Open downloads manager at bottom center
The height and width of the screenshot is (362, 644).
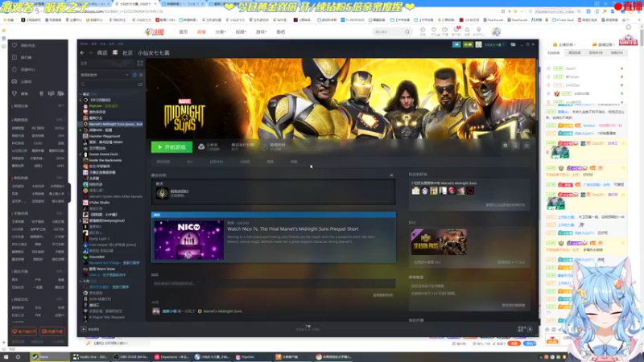(x=308, y=327)
